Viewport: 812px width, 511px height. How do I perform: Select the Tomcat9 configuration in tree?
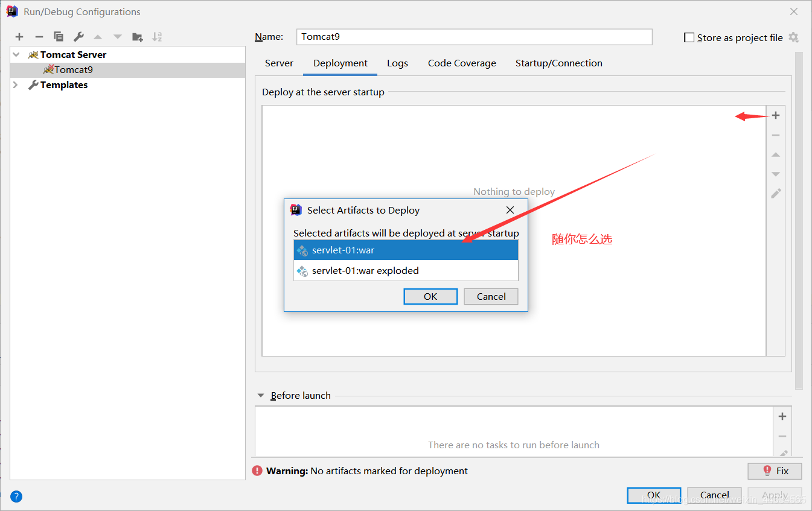128,70
